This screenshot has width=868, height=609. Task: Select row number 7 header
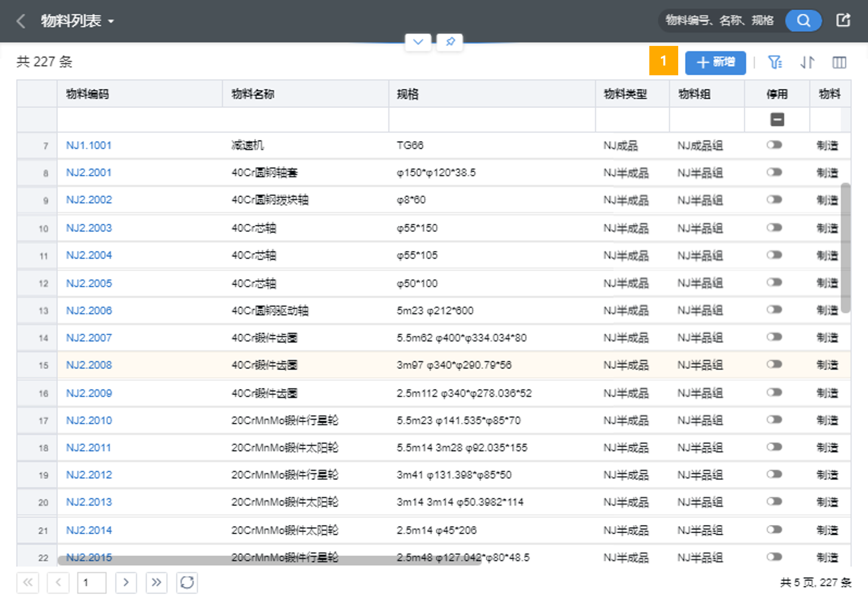(37, 146)
